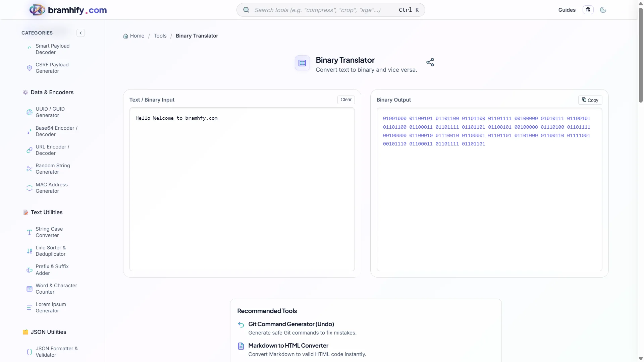Viewport: 644px width, 362px height.
Task: Click the bramhify.com logo
Action: click(x=68, y=10)
